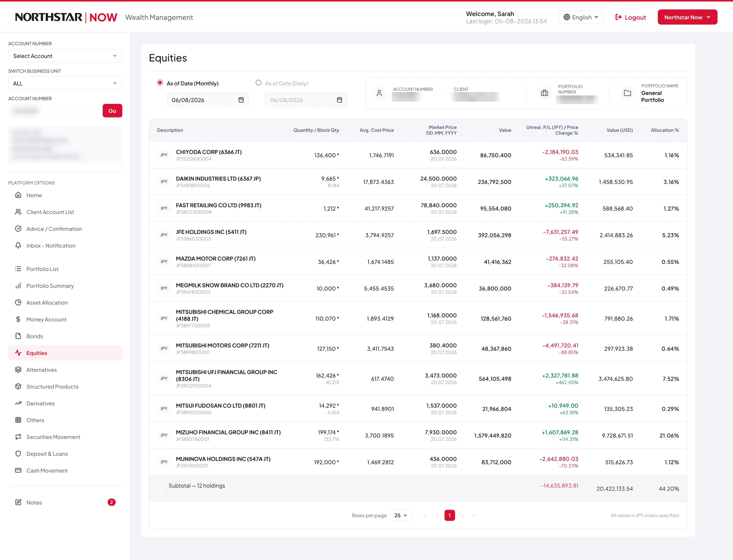Open Structured Products in sidebar
The height and width of the screenshot is (560, 733).
click(52, 387)
